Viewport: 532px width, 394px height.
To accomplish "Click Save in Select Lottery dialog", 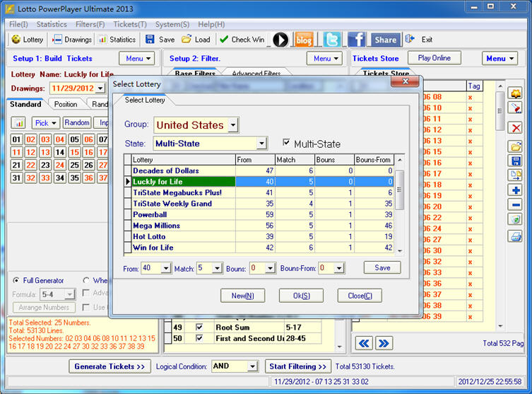I will click(382, 267).
